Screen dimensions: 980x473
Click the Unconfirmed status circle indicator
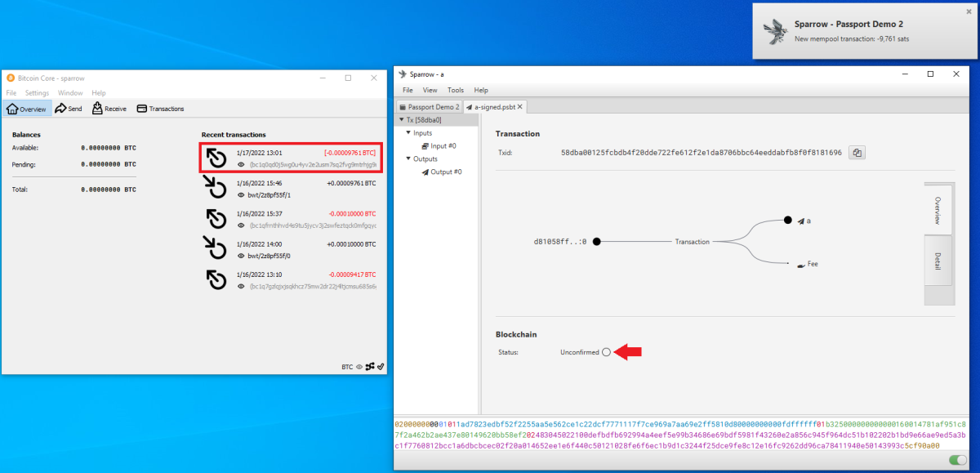pos(606,352)
